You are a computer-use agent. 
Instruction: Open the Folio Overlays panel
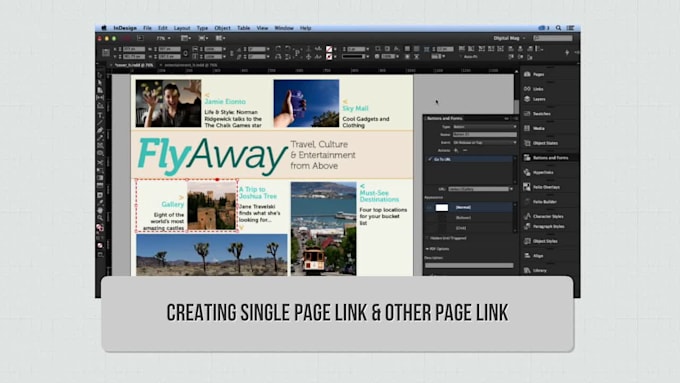point(542,187)
